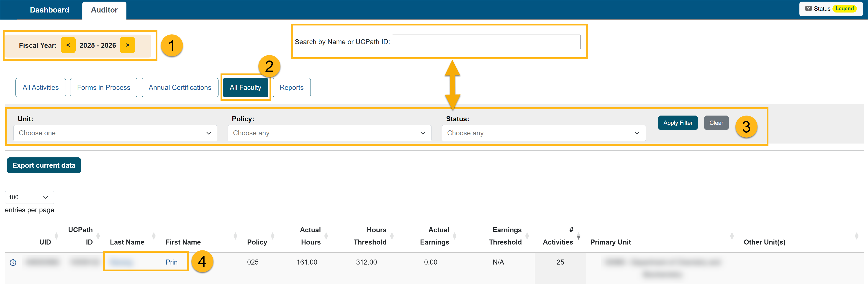Image resolution: width=868 pixels, height=285 pixels.
Task: Click Export current data button
Action: coord(44,165)
